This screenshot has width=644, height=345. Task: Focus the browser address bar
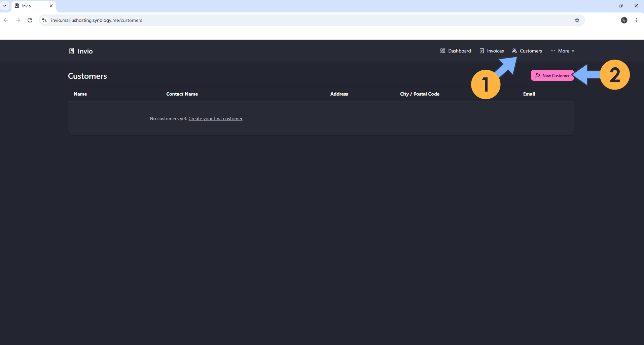coord(303,20)
